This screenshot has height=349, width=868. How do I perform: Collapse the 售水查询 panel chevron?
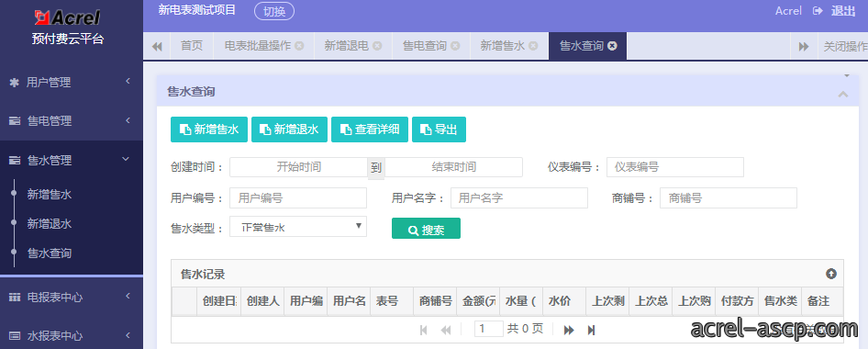click(x=842, y=95)
